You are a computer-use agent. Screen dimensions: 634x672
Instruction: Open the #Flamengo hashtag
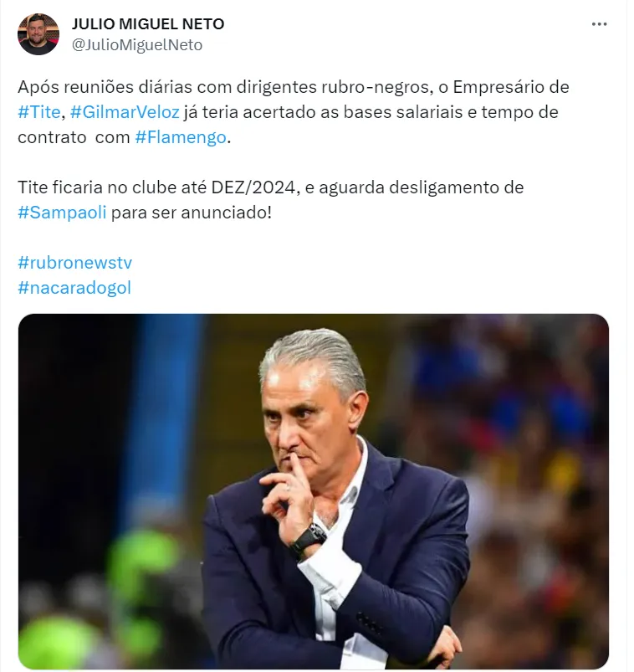(x=181, y=137)
